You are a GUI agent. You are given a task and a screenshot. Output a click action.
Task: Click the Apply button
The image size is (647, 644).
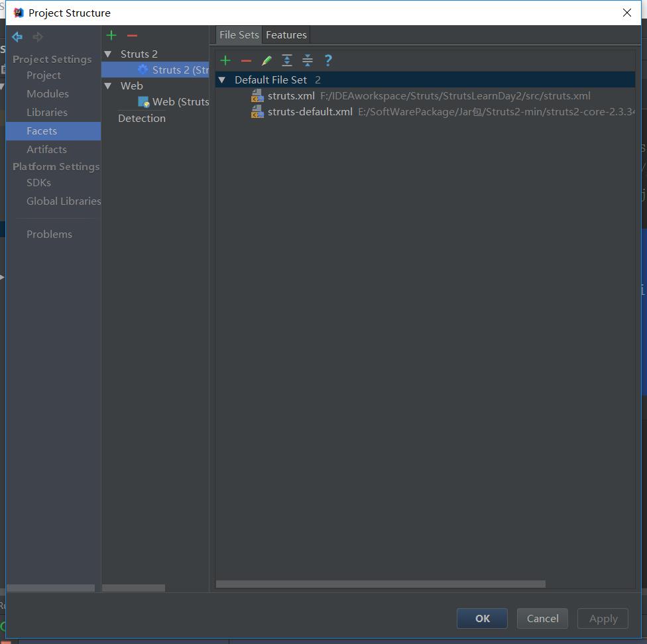tap(603, 618)
